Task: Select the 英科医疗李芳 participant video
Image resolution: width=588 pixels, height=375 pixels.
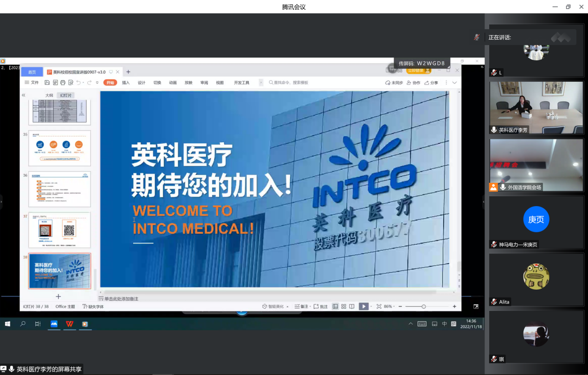Action: 536,108
